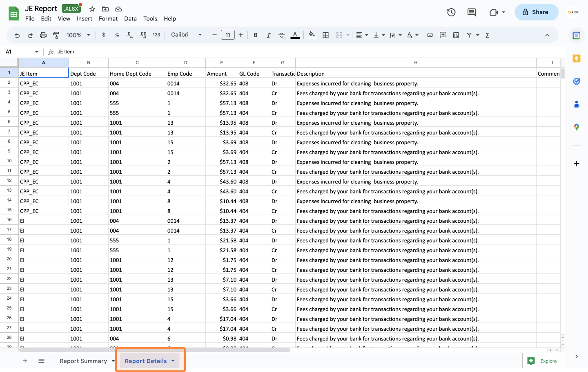Click the undo arrow icon
588x372 pixels.
pyautogui.click(x=17, y=35)
